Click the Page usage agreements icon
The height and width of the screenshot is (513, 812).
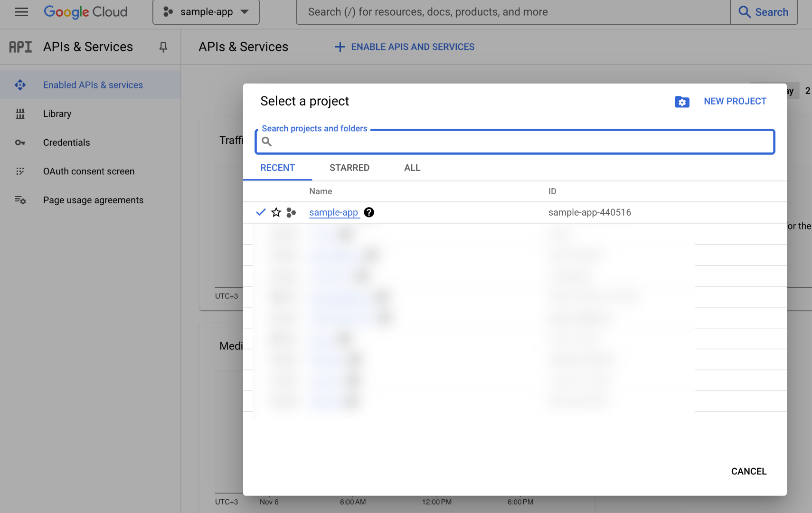20,200
